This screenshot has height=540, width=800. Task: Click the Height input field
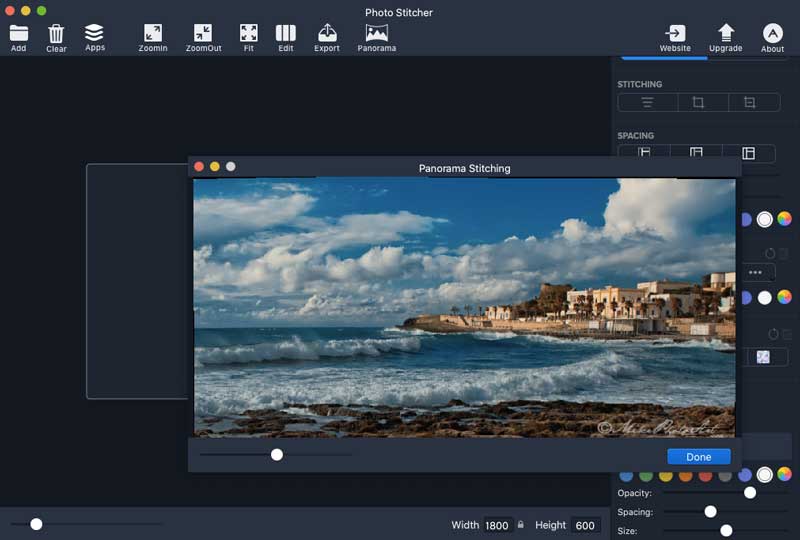pos(585,525)
